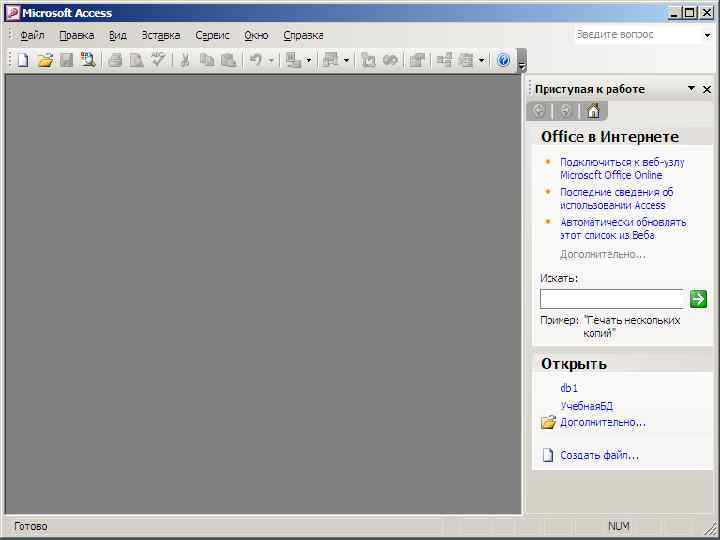Open the Файл menu
This screenshot has width=720, height=540.
pos(32,35)
